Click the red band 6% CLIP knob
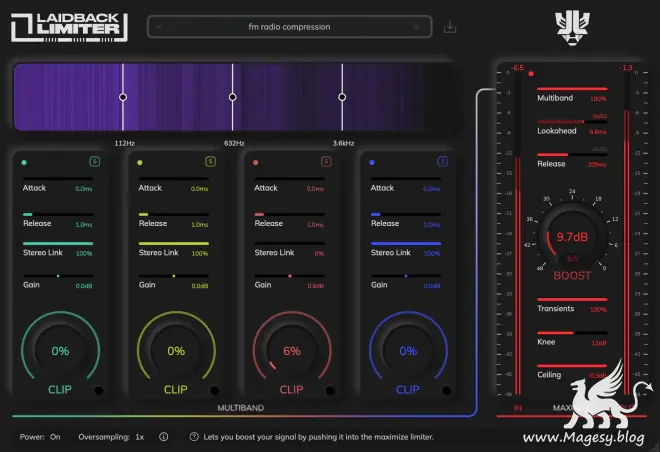The height and width of the screenshot is (452, 660). point(292,350)
